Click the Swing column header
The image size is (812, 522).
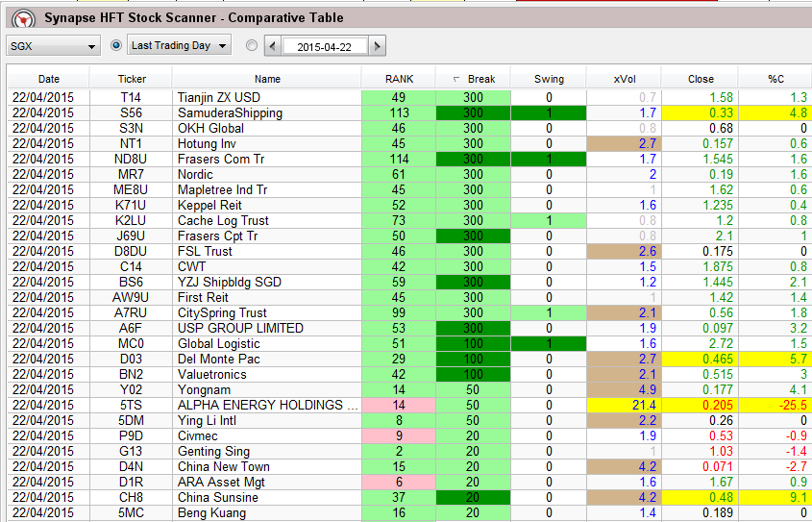pos(549,79)
